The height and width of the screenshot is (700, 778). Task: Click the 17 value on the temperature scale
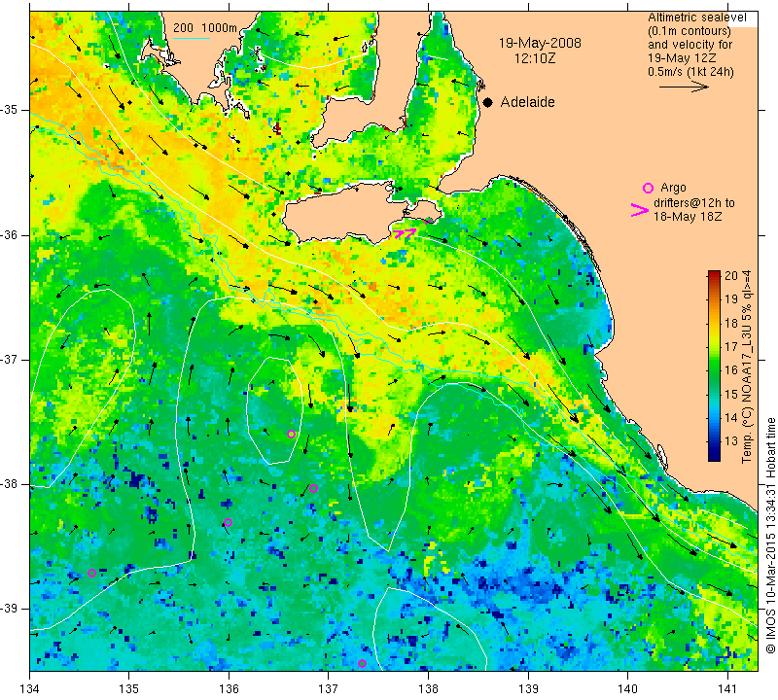pyautogui.click(x=731, y=346)
